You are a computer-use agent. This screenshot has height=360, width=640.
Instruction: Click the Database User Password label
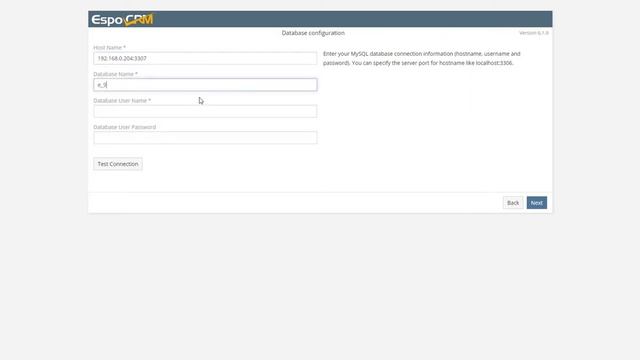pyautogui.click(x=124, y=127)
